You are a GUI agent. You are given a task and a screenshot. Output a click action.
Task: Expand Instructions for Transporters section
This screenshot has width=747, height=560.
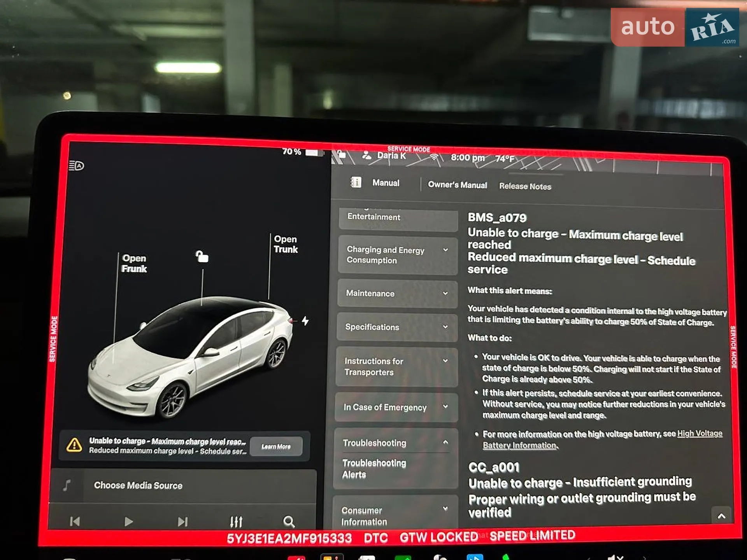tap(396, 367)
